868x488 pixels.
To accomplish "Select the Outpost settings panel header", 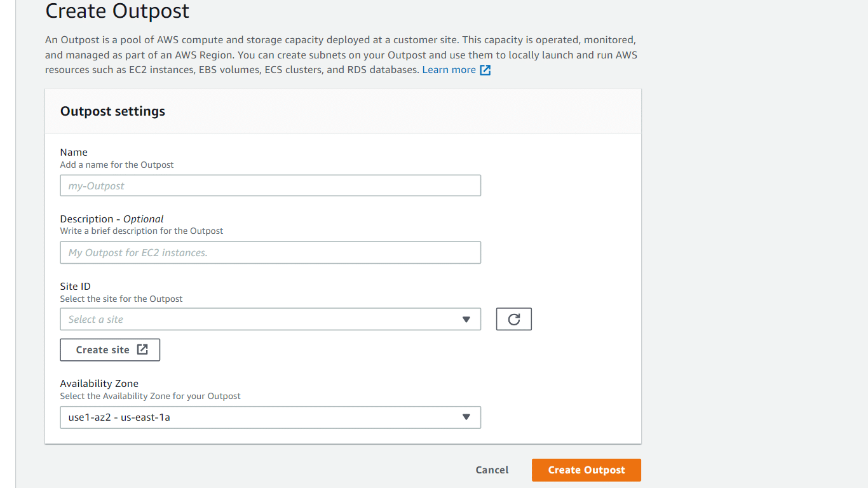I will coord(112,111).
